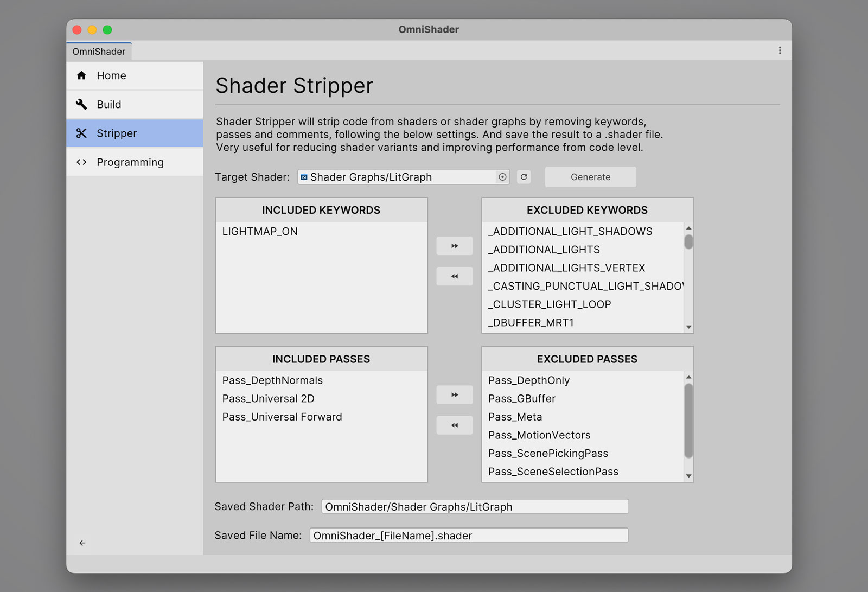
Task: Move selected pass to included passes
Action: pyautogui.click(x=455, y=425)
